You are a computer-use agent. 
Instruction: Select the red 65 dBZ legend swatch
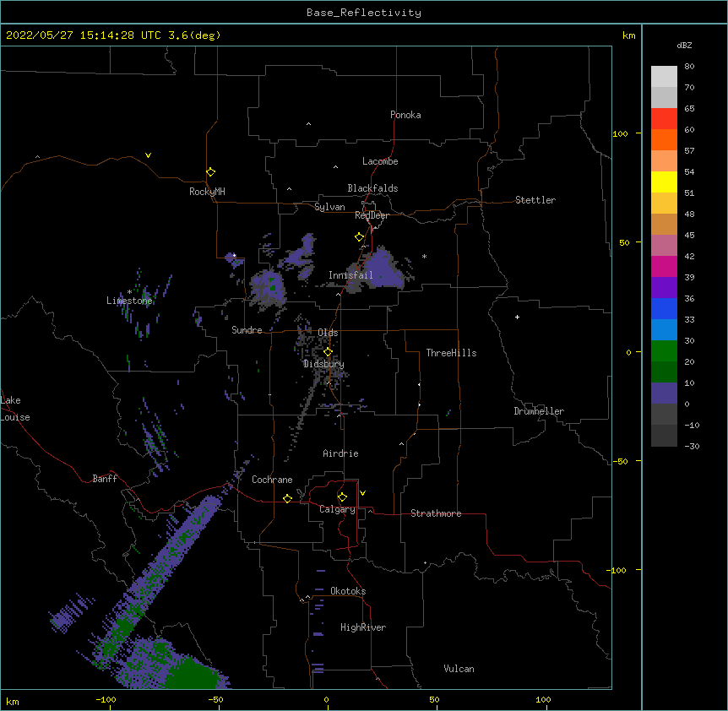664,118
